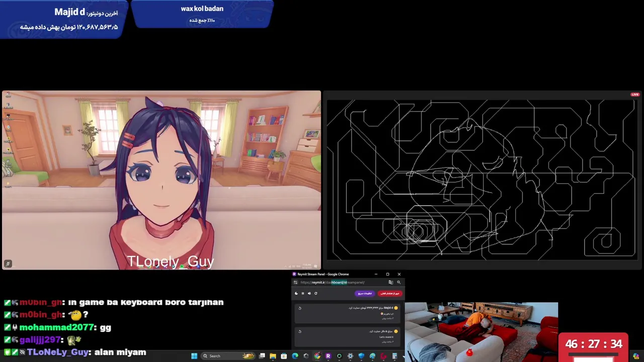Launch Microsoft Edge from taskbar
This screenshot has height=362, width=644.
295,356
